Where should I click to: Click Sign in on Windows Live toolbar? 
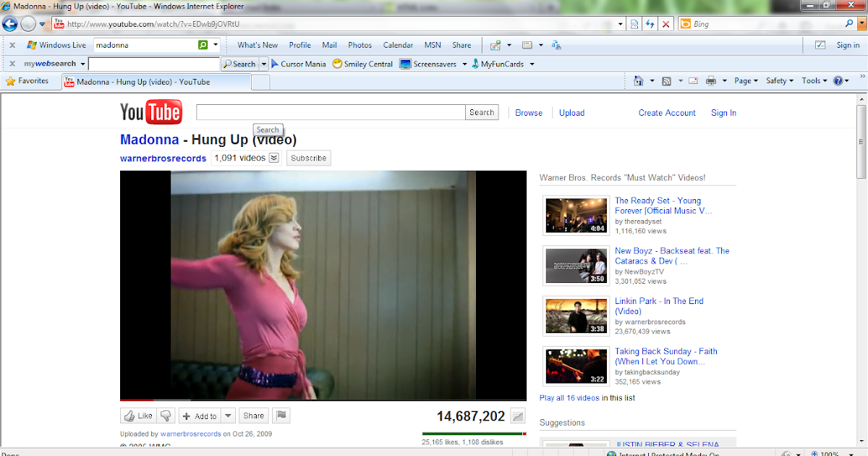click(848, 45)
